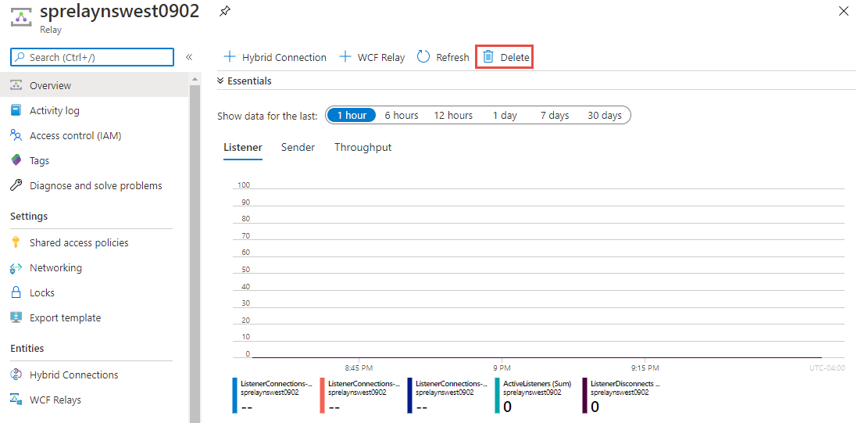Select the 6 hours time range

(401, 115)
